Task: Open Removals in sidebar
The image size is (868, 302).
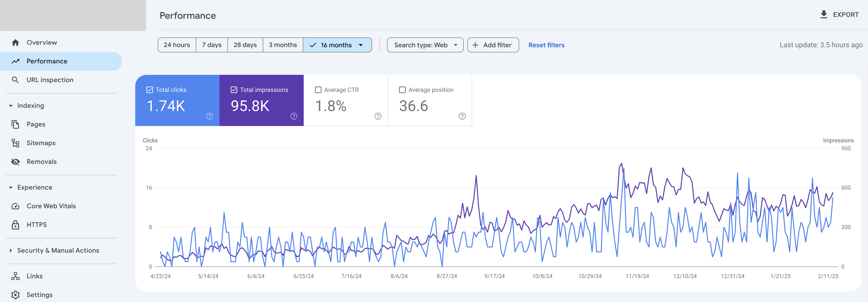Action: click(x=61, y=162)
